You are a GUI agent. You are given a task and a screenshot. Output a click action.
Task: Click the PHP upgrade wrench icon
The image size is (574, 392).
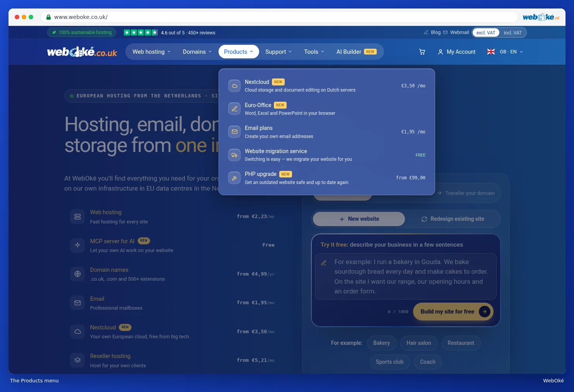click(x=234, y=178)
